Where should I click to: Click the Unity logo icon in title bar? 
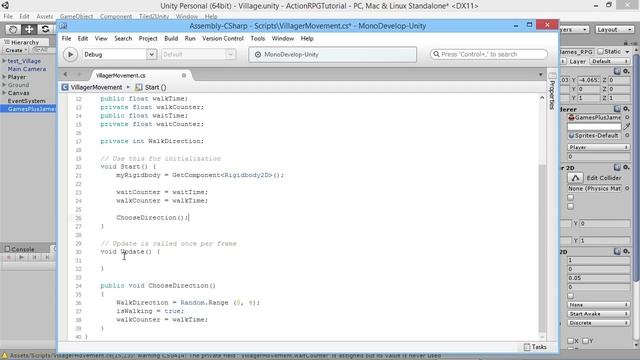click(x=5, y=5)
